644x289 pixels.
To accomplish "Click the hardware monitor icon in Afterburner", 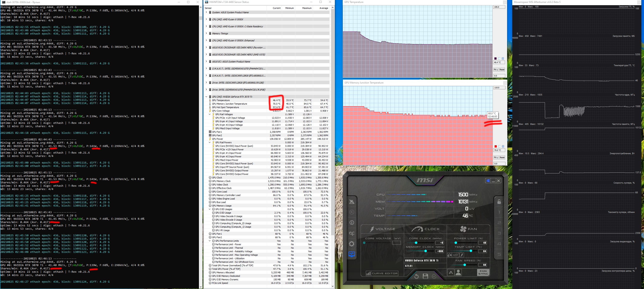I will (352, 254).
